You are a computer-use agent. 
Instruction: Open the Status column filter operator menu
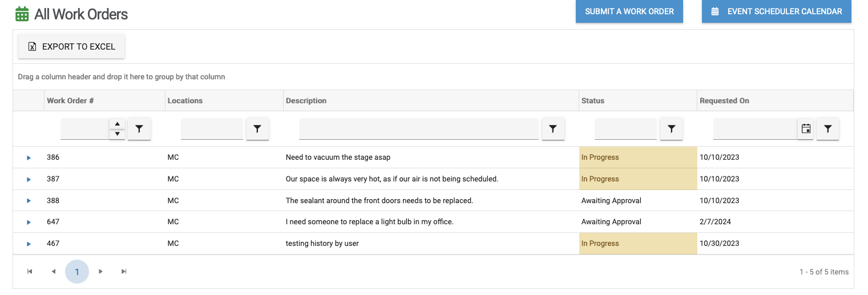[x=671, y=130]
